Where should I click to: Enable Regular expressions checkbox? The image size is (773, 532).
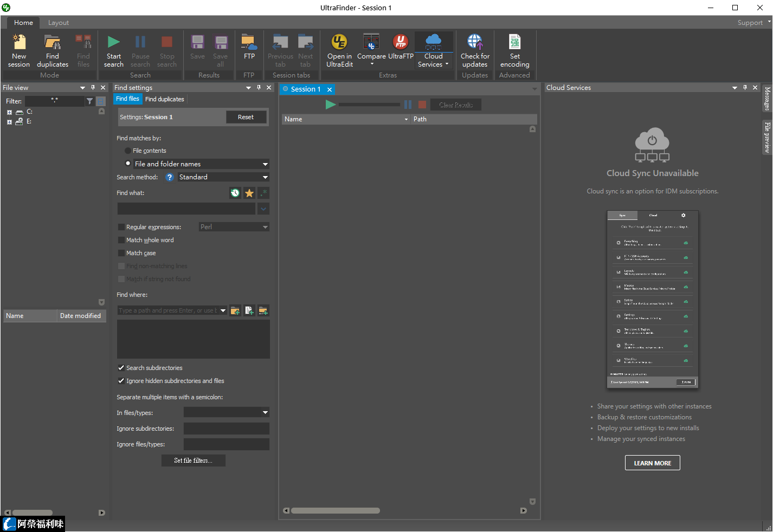tap(121, 227)
